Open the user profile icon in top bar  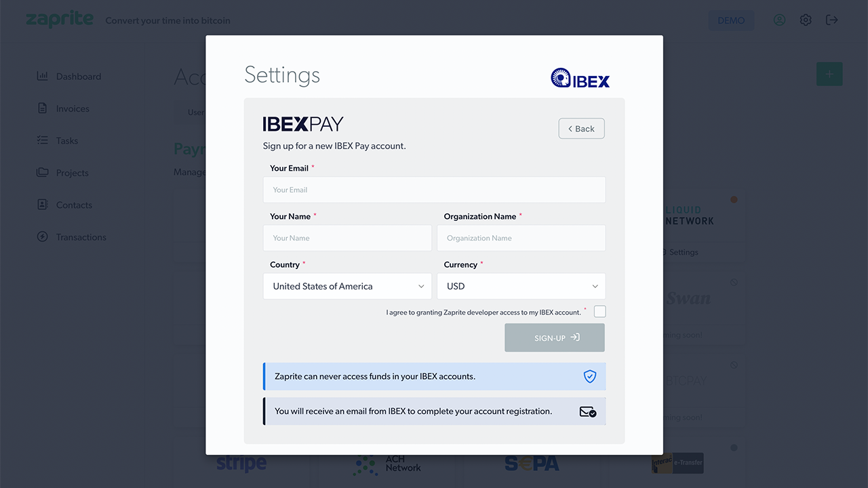(780, 20)
